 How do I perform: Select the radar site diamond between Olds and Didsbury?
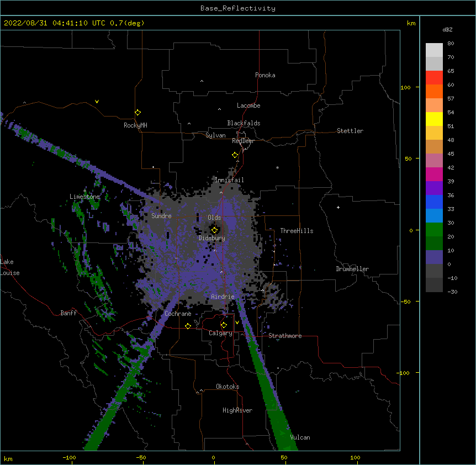click(214, 230)
